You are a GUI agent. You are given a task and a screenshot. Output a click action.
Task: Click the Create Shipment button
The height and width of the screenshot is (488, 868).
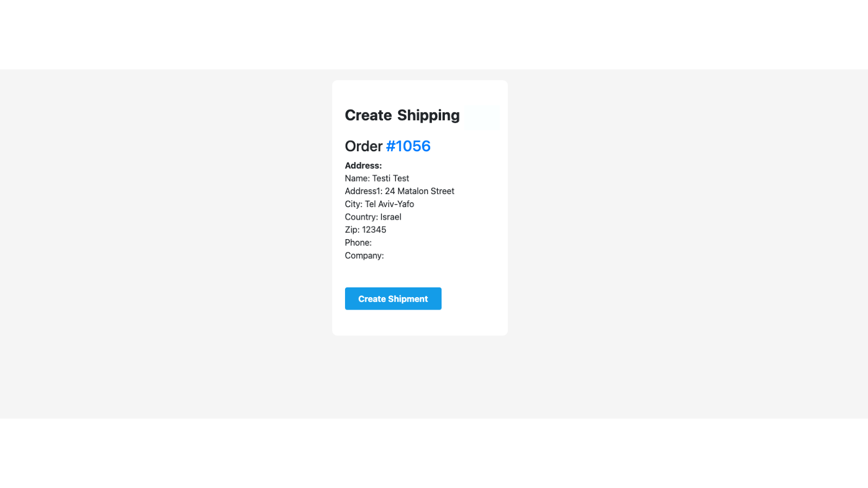pyautogui.click(x=393, y=299)
